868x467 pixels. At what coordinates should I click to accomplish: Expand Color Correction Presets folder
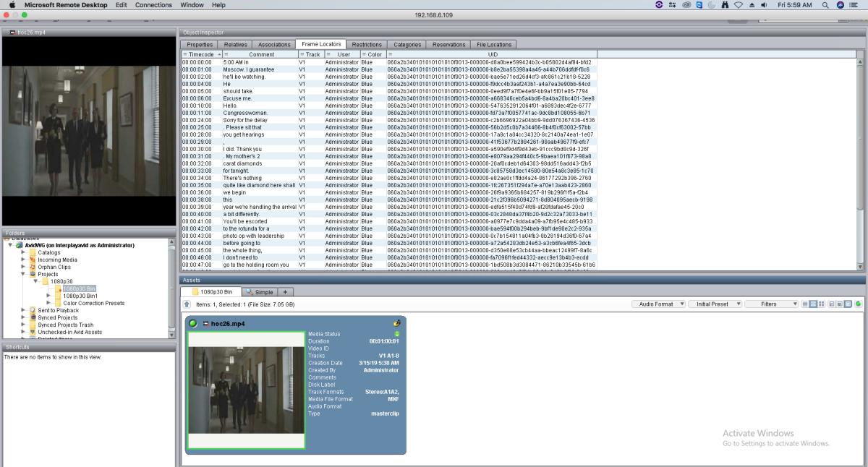coord(48,303)
